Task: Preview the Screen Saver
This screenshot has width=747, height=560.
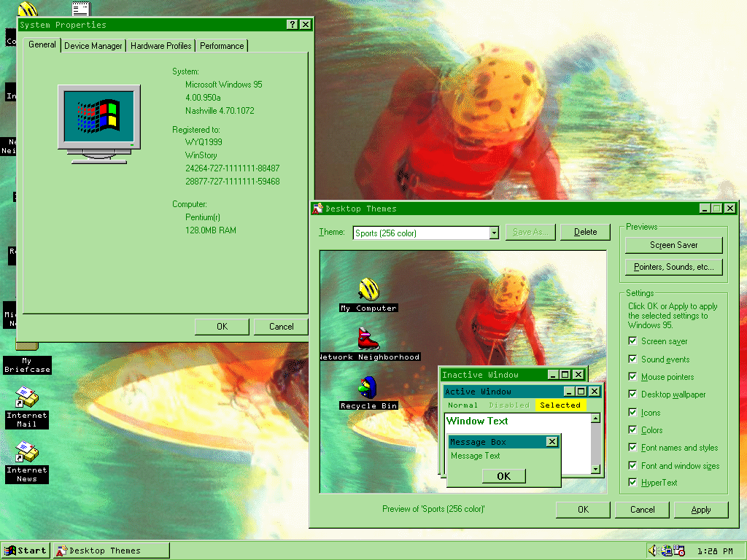Action: tap(673, 245)
